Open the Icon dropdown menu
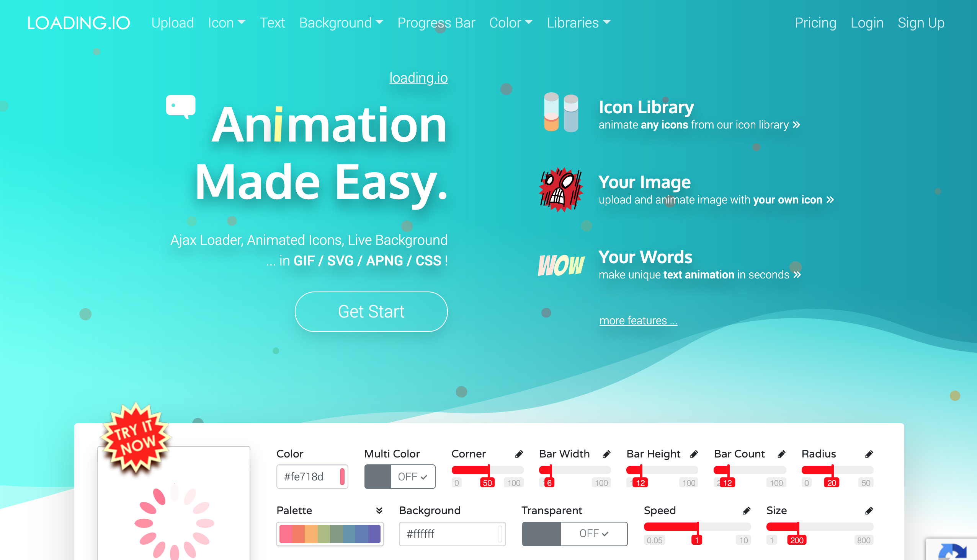Screen dimensions: 977x560 point(226,23)
